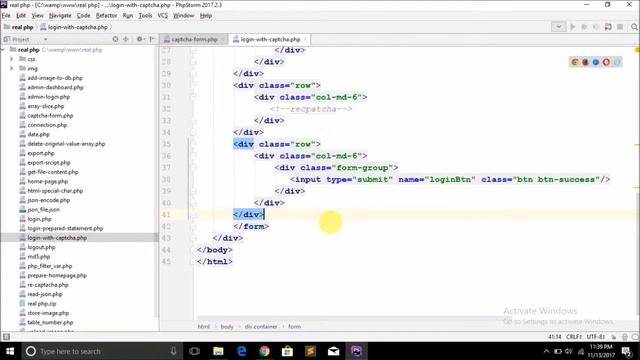Click login-with-captcha.php in navigation bar
This screenshot has height=360, width=640.
(74, 27)
